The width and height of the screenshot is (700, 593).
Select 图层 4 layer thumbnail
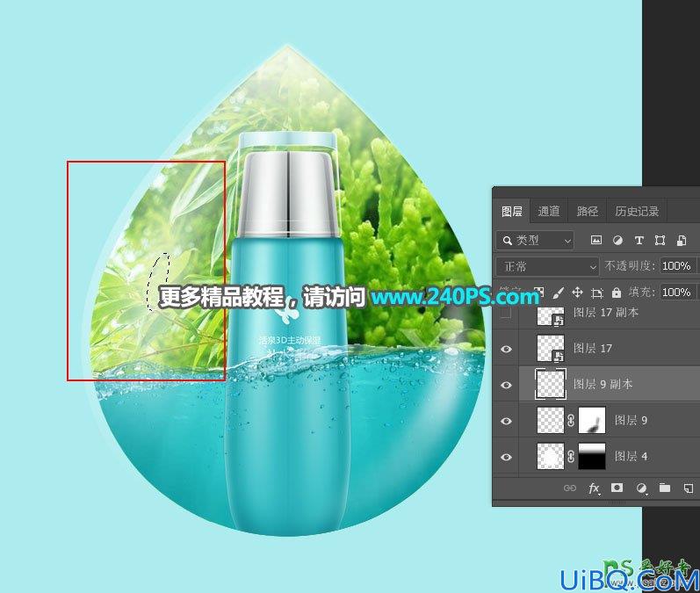coord(551,456)
